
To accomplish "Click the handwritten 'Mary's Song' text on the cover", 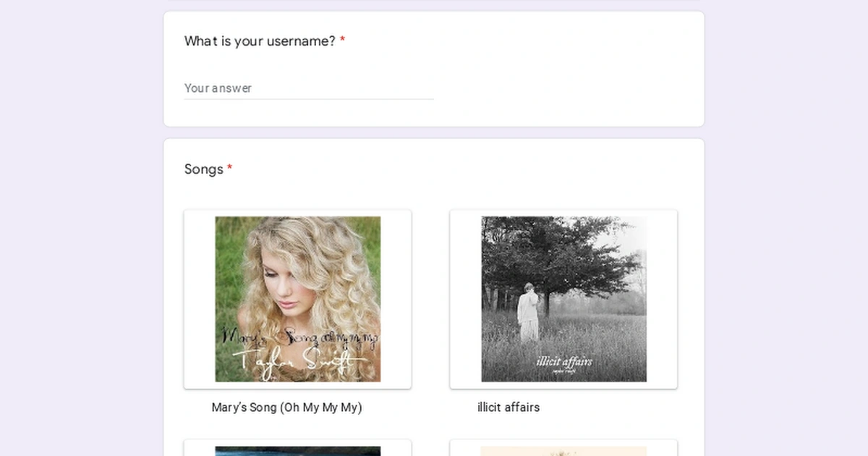I will [297, 337].
